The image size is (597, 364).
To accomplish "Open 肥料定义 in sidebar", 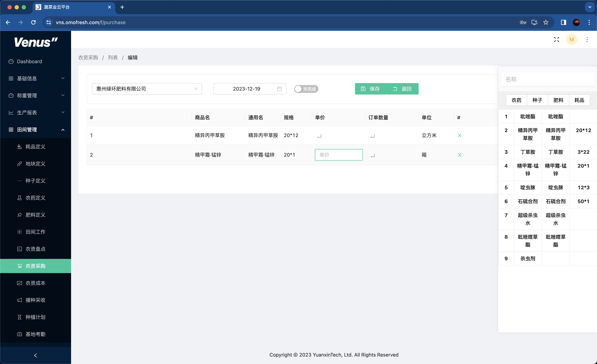I will [x=35, y=215].
